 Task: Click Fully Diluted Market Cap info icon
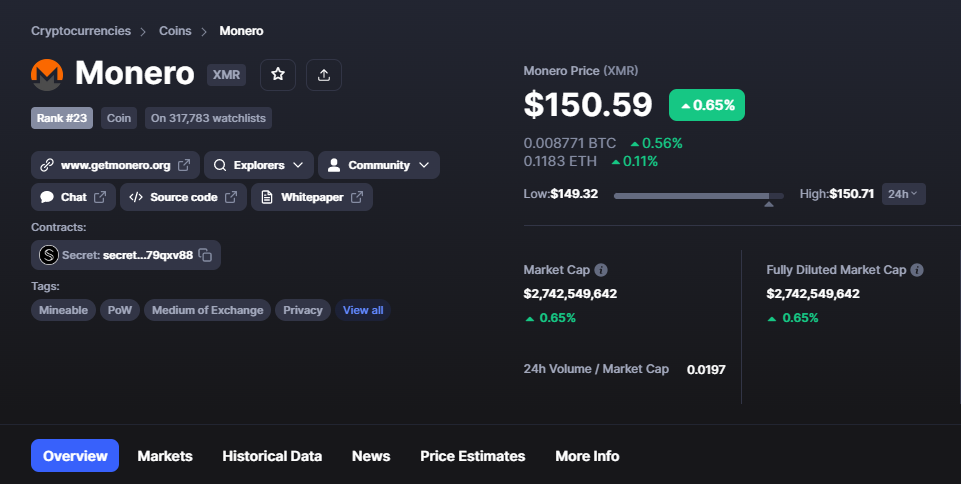917,270
